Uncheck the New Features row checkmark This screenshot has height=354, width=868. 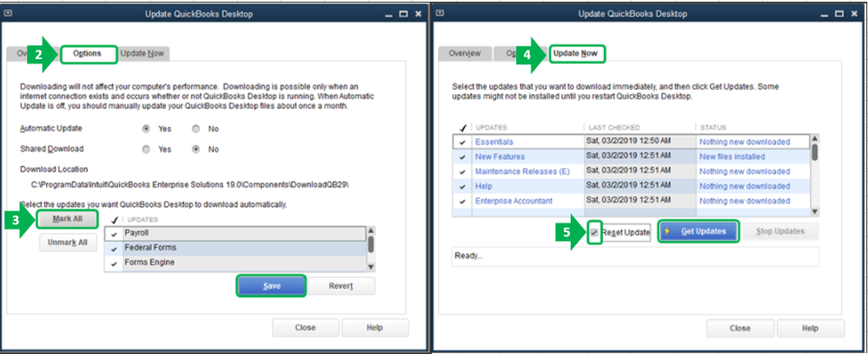[x=462, y=157]
